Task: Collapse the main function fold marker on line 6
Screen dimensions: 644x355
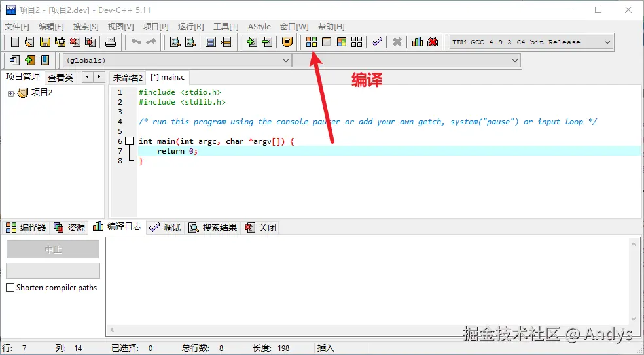Action: (x=130, y=141)
